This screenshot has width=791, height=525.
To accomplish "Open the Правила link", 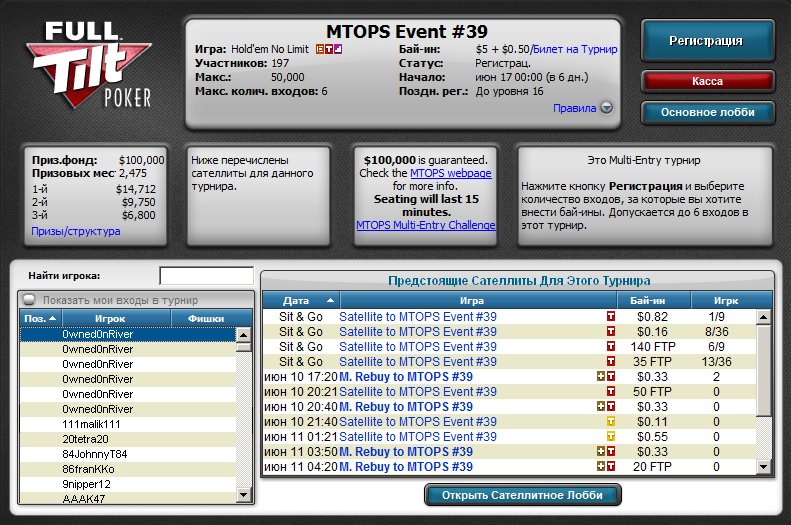I will tap(575, 108).
